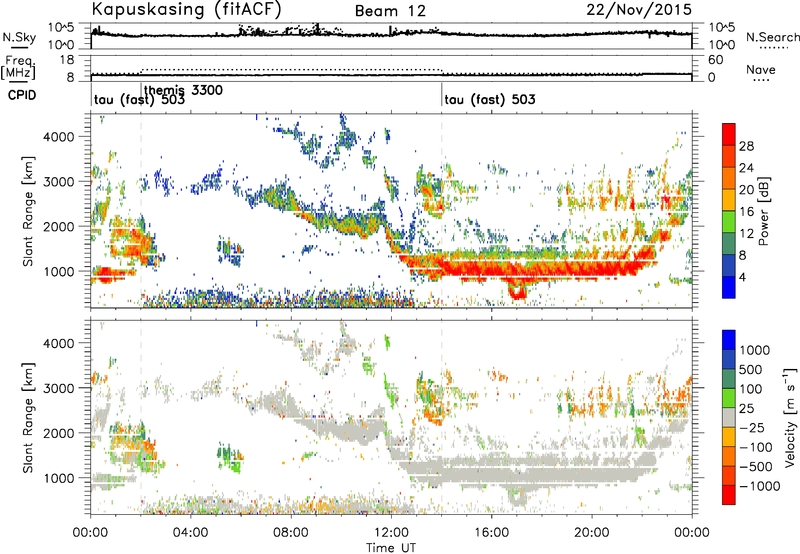Click the '1000' value atop Velocity colorbar

point(754,350)
